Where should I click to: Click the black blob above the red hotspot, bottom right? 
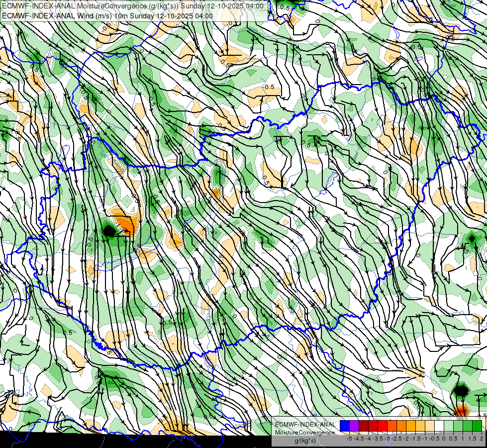(x=461, y=390)
